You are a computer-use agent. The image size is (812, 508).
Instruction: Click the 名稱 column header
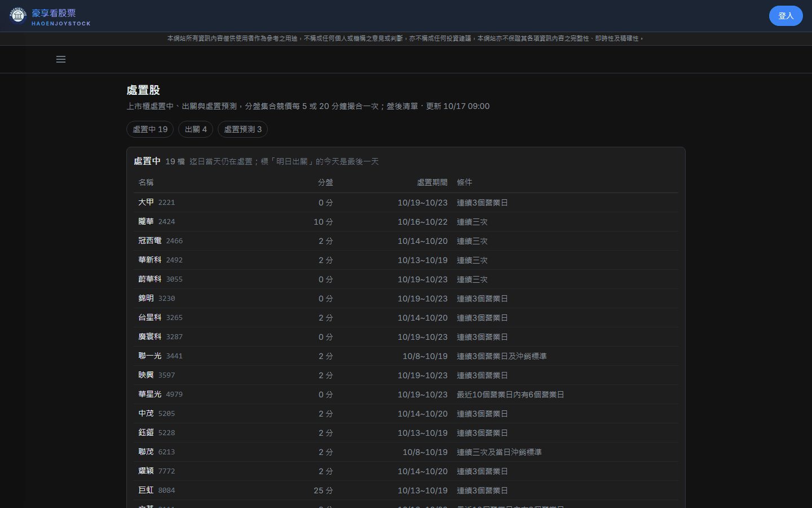(x=146, y=182)
